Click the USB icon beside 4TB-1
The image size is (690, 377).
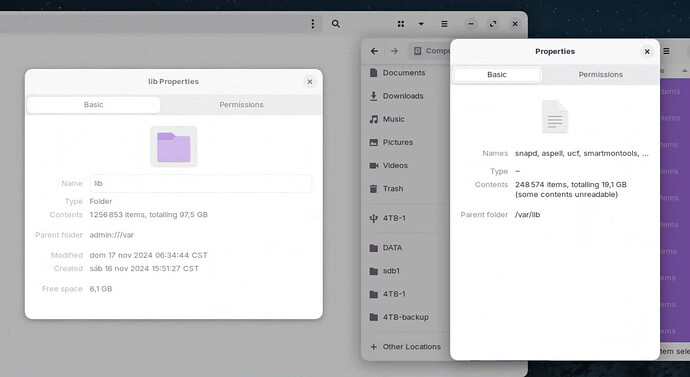(374, 218)
